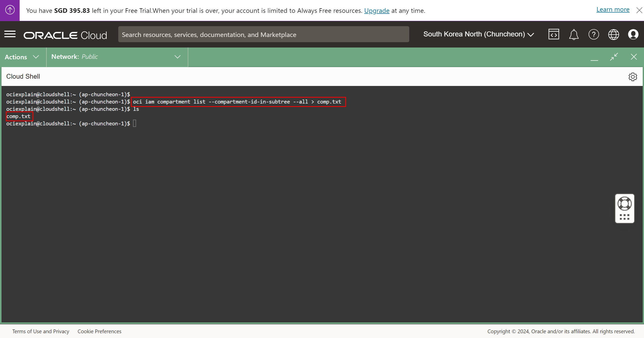Open the user profile avatar menu

click(633, 34)
